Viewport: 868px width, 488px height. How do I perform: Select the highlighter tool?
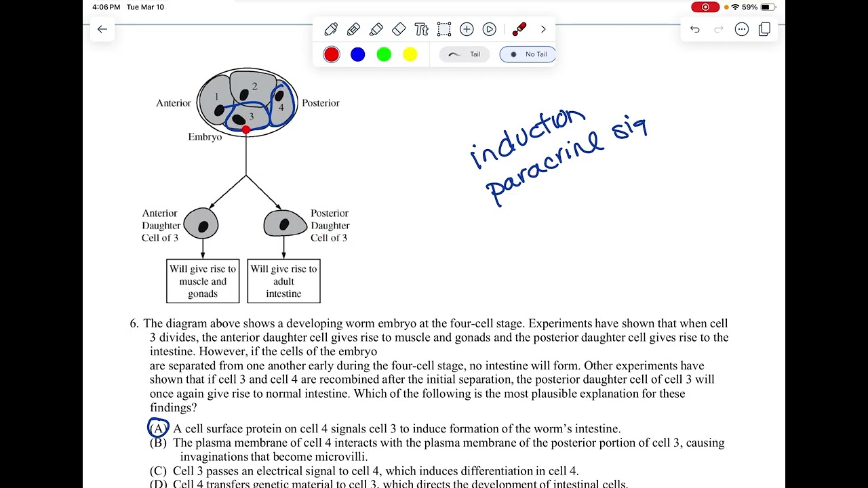tap(376, 29)
